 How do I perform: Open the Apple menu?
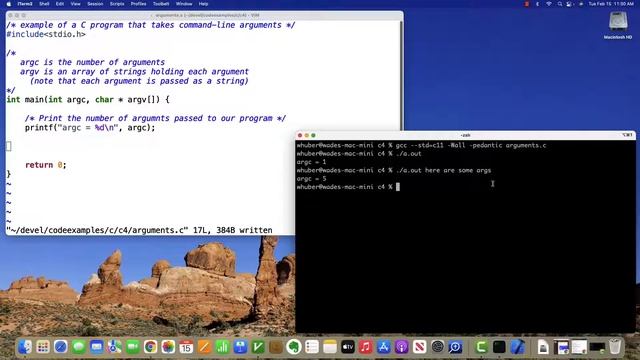(x=9, y=4)
